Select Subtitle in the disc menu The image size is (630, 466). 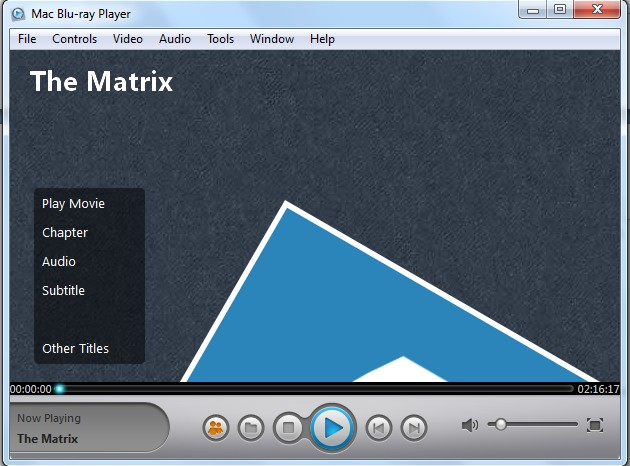(63, 291)
